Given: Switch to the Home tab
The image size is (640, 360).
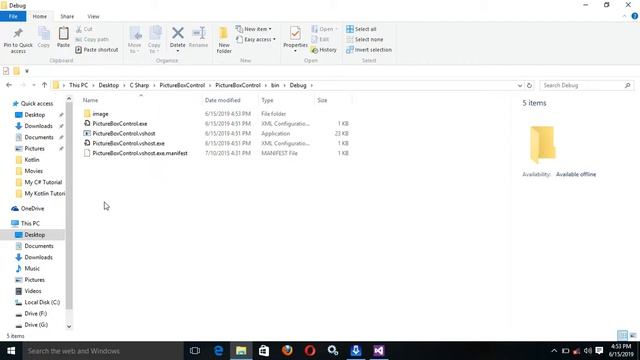Looking at the screenshot, I should (x=40, y=16).
